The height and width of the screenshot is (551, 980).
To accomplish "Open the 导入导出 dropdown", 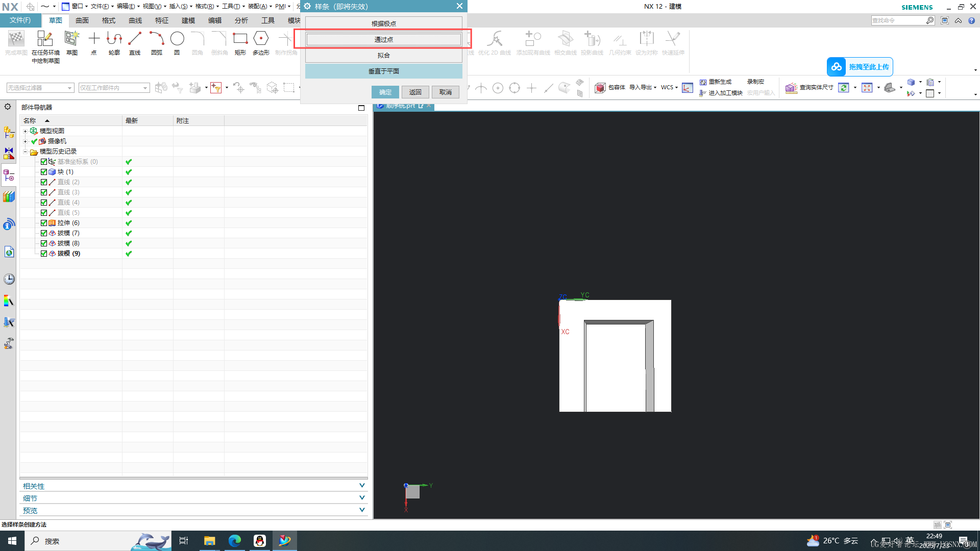I will [x=643, y=88].
